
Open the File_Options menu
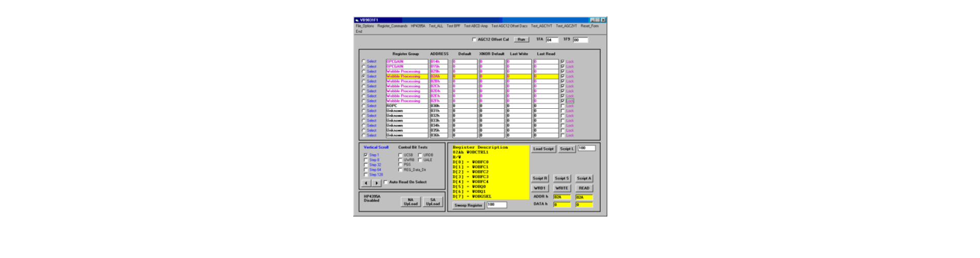(365, 26)
